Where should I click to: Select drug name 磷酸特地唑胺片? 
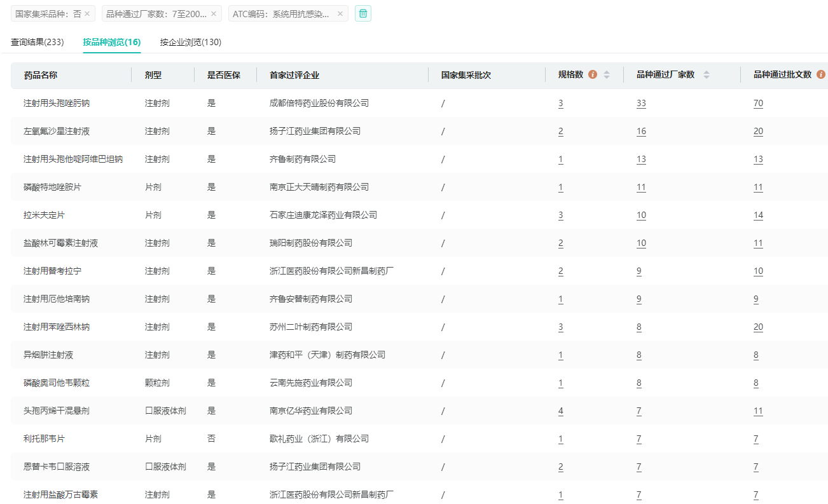coord(52,187)
